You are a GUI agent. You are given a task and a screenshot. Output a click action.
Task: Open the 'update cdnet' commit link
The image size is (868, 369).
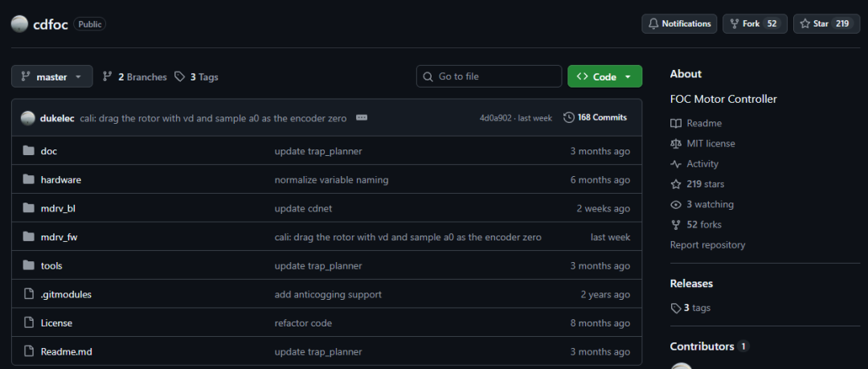click(x=303, y=209)
